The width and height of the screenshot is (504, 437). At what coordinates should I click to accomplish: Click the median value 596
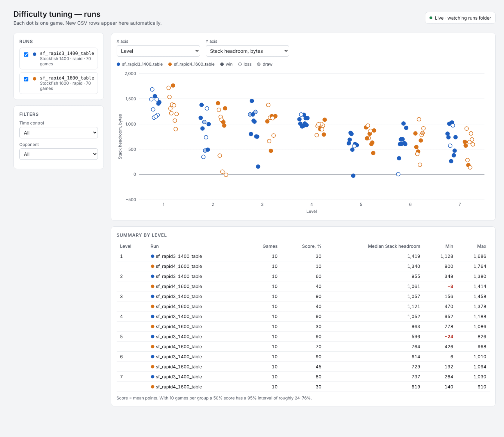pos(416,337)
